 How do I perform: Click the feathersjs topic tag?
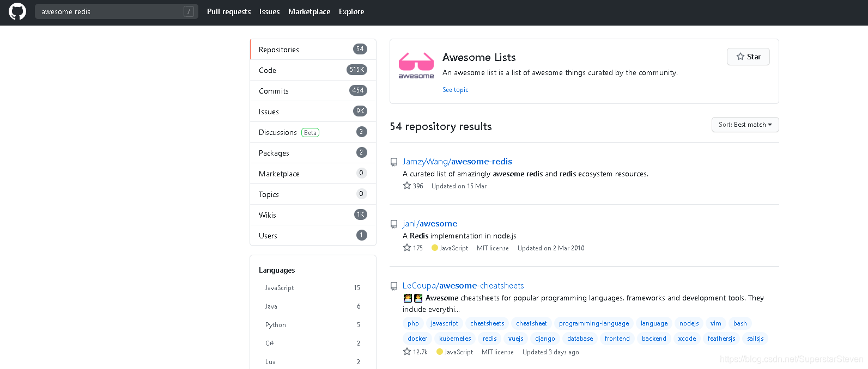(x=721, y=339)
